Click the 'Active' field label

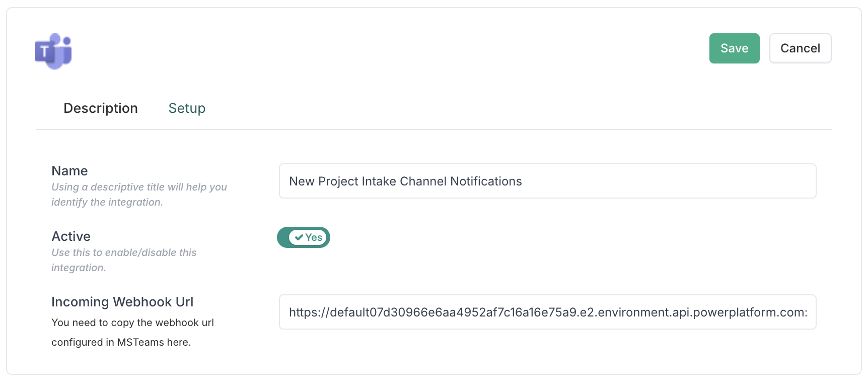(71, 236)
